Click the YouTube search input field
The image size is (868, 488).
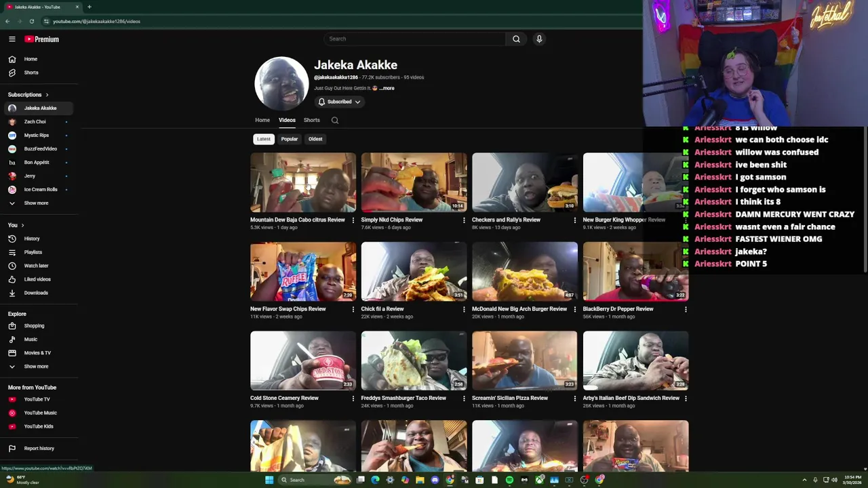(x=414, y=39)
